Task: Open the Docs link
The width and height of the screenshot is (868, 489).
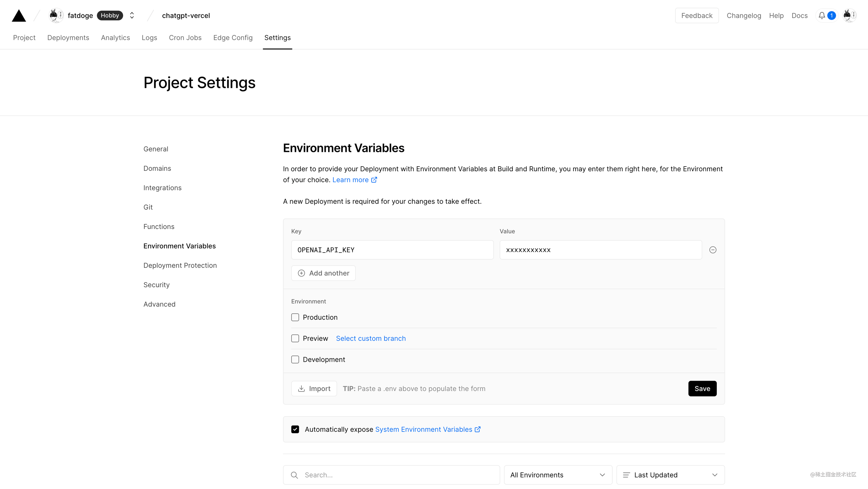Action: pyautogui.click(x=799, y=16)
